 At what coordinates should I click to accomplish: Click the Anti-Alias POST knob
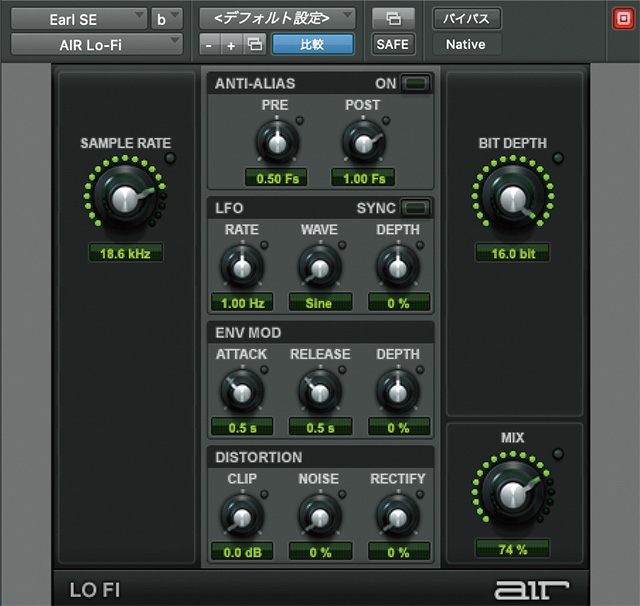tap(363, 142)
